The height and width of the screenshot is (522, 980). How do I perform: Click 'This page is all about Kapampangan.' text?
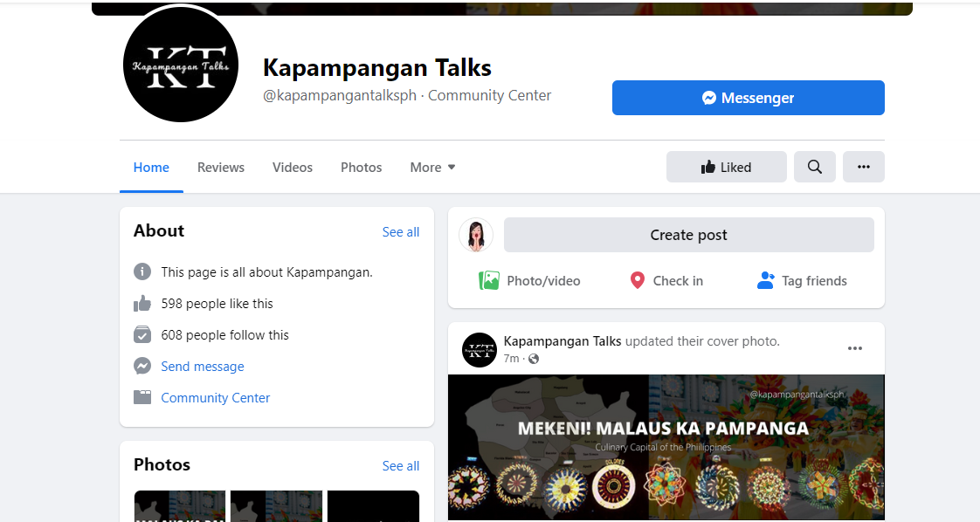(x=267, y=272)
